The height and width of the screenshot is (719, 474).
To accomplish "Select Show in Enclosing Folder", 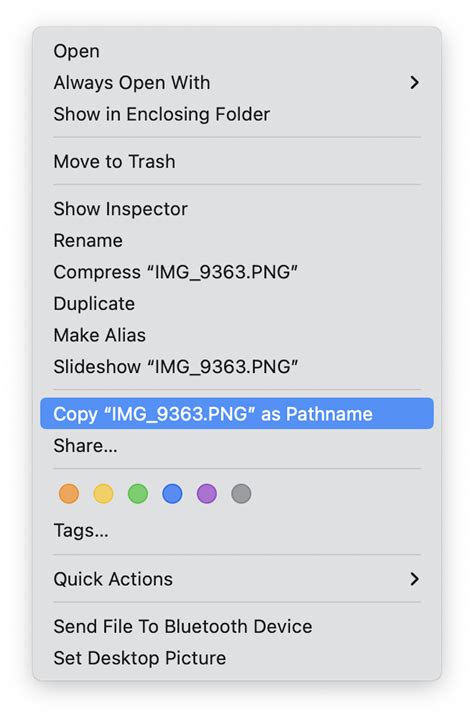I will (237, 114).
